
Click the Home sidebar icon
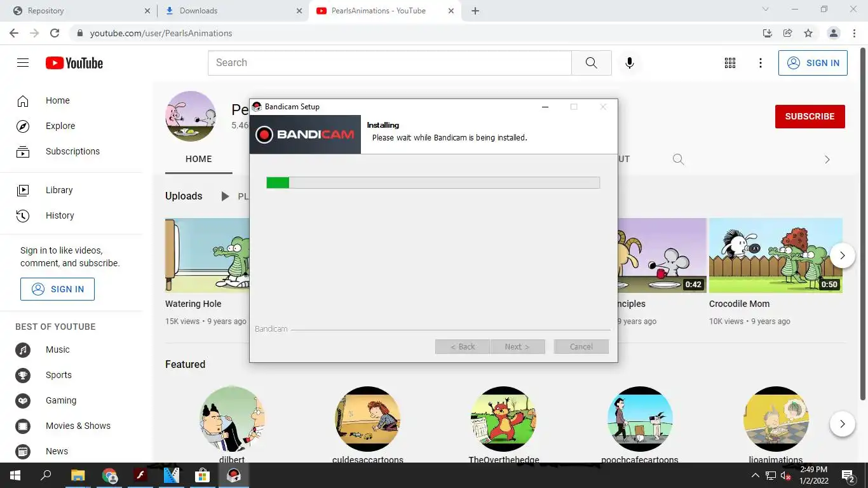pyautogui.click(x=23, y=100)
